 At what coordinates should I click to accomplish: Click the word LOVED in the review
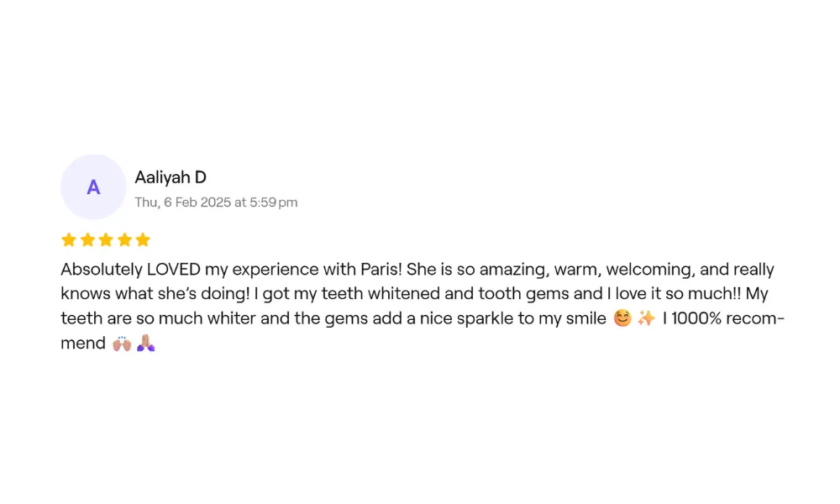click(174, 269)
